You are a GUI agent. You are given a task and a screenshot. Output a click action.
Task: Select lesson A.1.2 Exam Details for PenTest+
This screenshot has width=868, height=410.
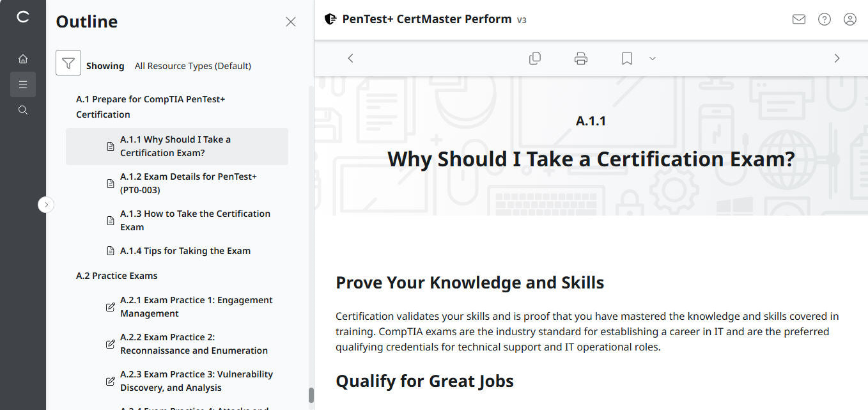pos(188,183)
